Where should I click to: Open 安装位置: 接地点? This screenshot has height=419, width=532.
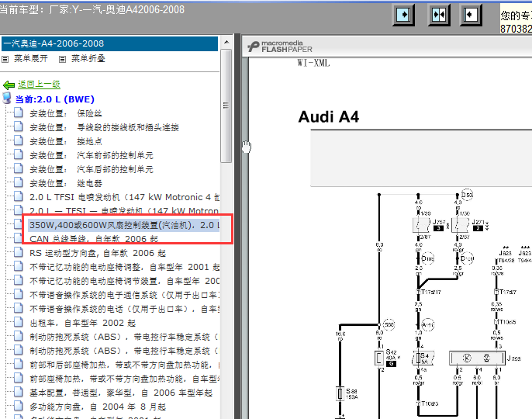65,141
